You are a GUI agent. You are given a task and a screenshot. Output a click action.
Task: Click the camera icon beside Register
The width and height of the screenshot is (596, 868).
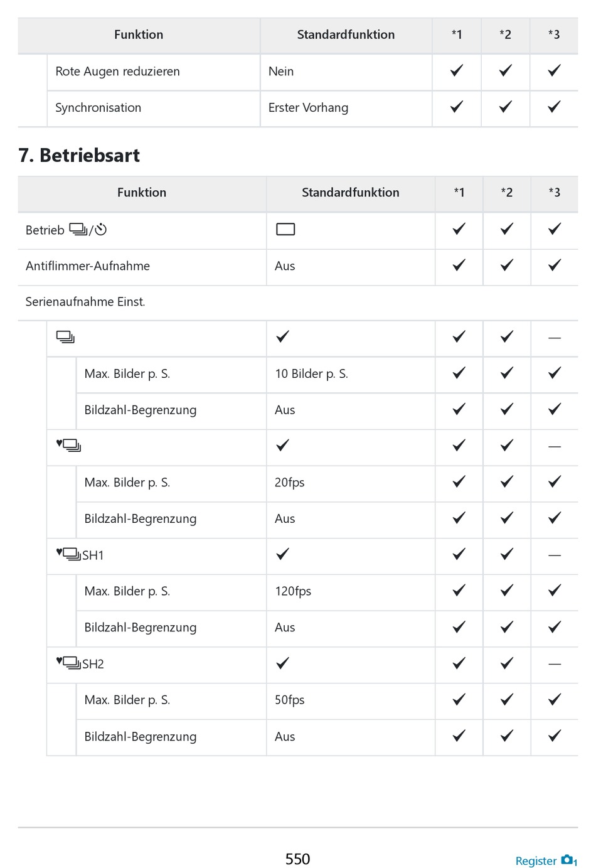[x=569, y=860]
